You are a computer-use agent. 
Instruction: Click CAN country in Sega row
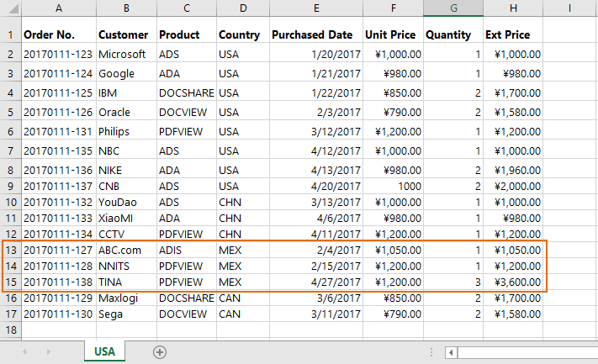(243, 314)
